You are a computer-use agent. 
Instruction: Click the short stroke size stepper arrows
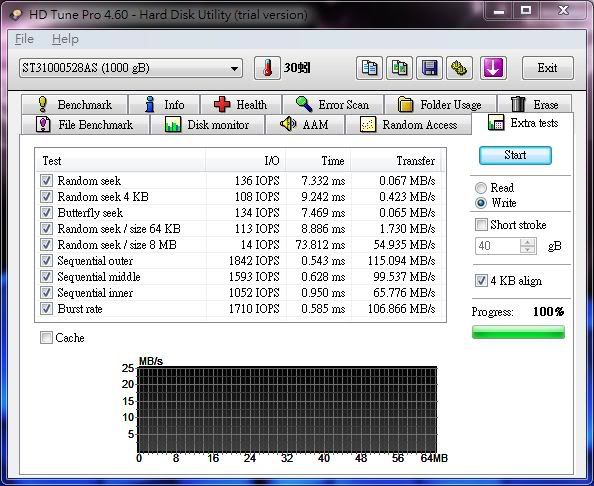[528, 246]
